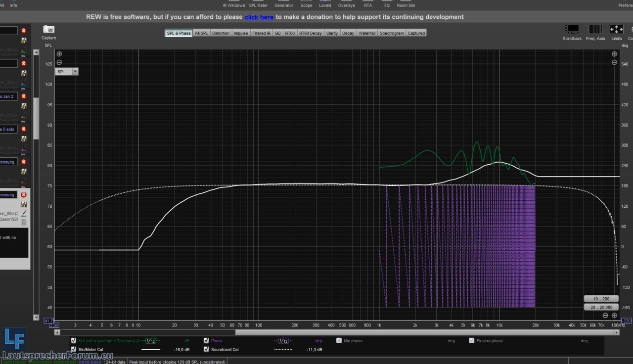
Task: Click the Freq. Axis icon
Action: (x=595, y=30)
